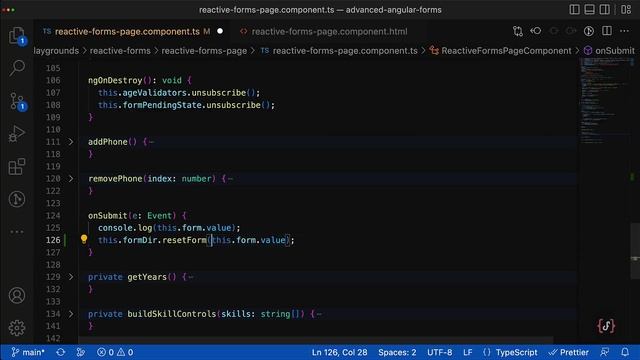The image size is (640, 360).
Task: Click console.log on line 125
Action: pos(125,228)
